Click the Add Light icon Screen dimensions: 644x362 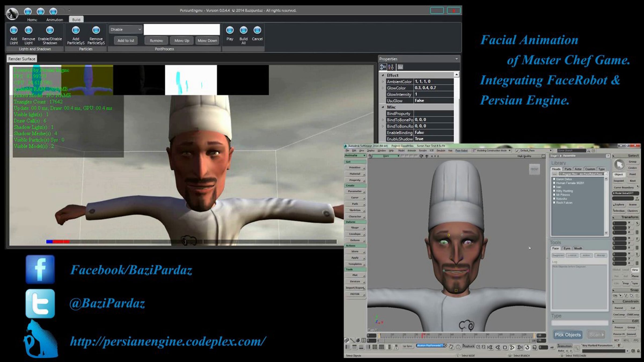tap(14, 30)
